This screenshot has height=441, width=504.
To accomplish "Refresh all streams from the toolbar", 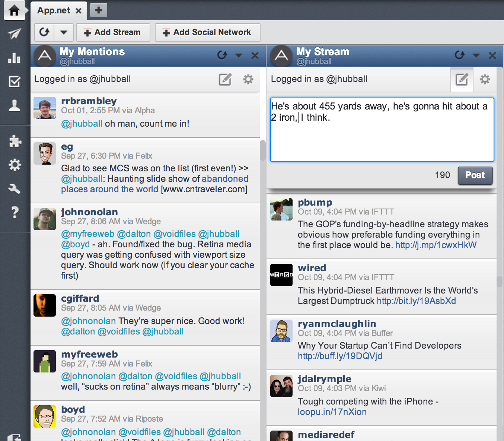I will [x=44, y=32].
